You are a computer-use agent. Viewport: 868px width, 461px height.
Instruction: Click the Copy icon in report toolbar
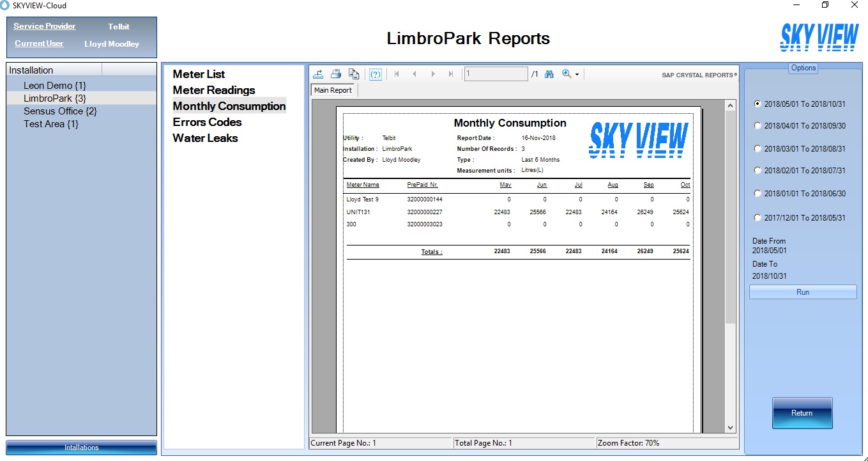(x=354, y=74)
